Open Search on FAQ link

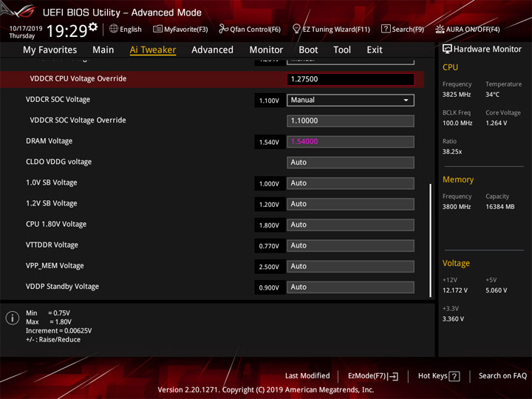tap(502, 375)
